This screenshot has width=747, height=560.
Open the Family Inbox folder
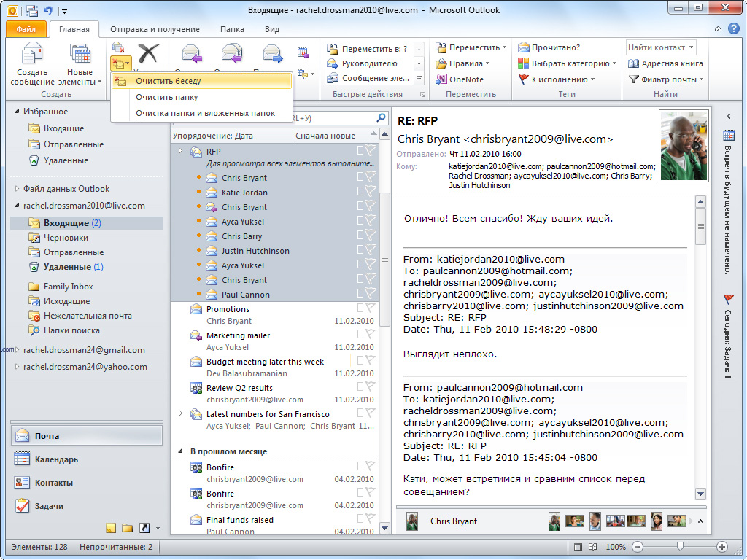tap(61, 287)
